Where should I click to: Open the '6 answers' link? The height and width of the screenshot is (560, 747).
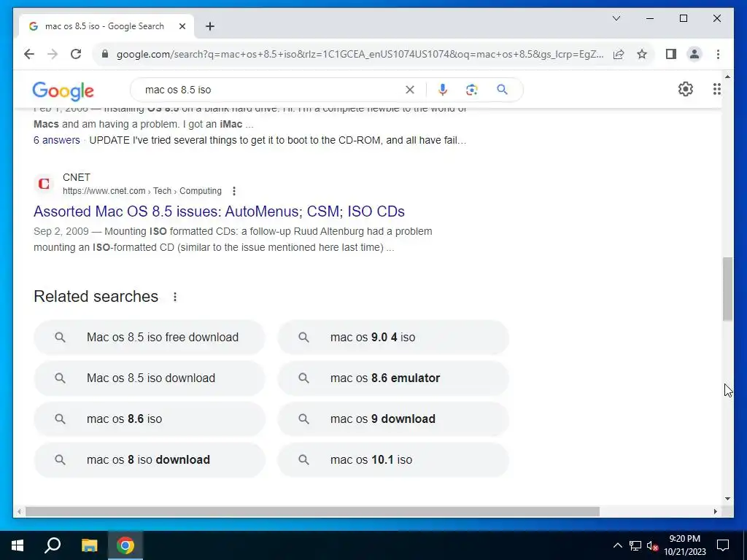point(57,140)
